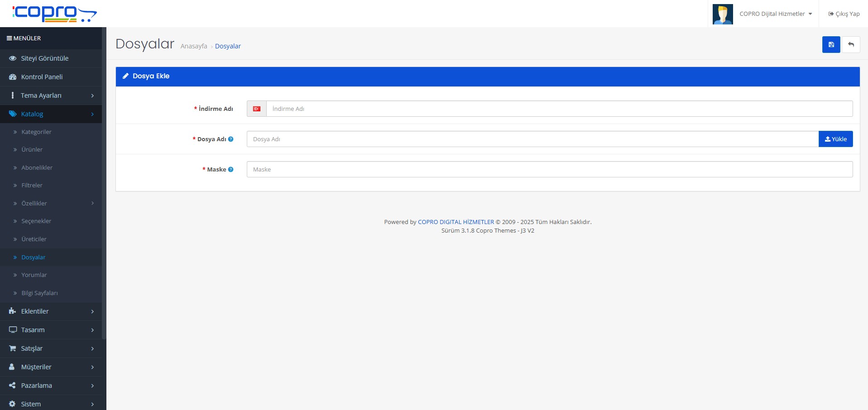Expand the Tema Ayarları menu

click(51, 95)
